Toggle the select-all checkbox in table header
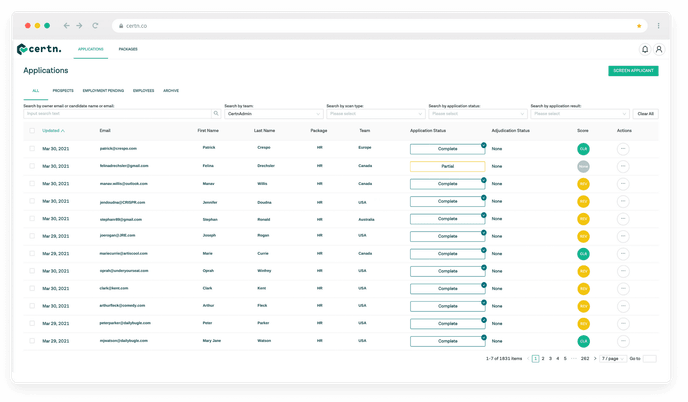 (x=32, y=131)
